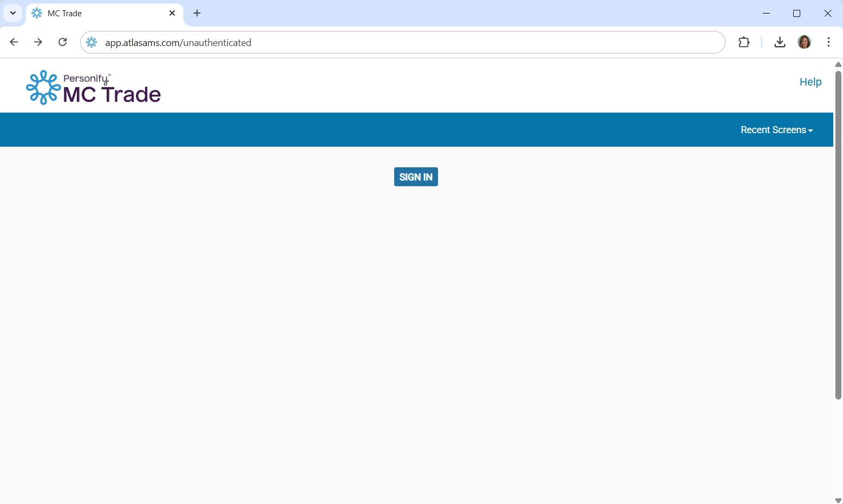Image resolution: width=843 pixels, height=504 pixels.
Task: Show browser downloads
Action: click(x=780, y=42)
